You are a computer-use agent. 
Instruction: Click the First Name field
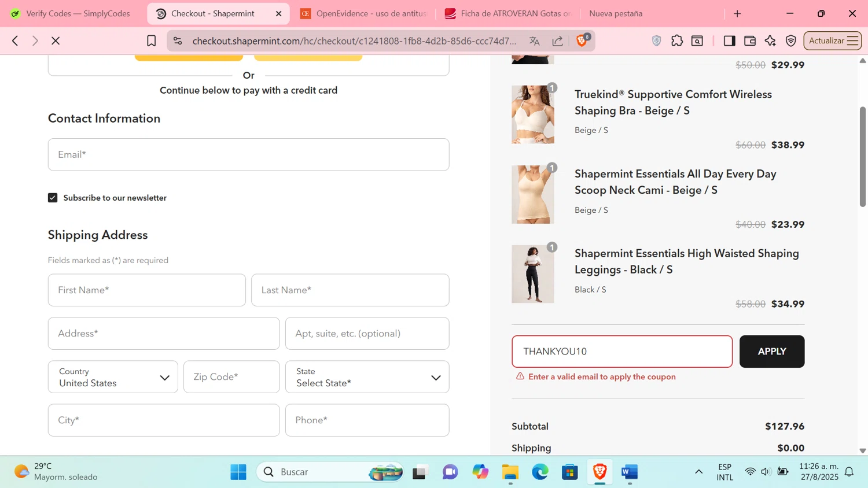pos(146,290)
